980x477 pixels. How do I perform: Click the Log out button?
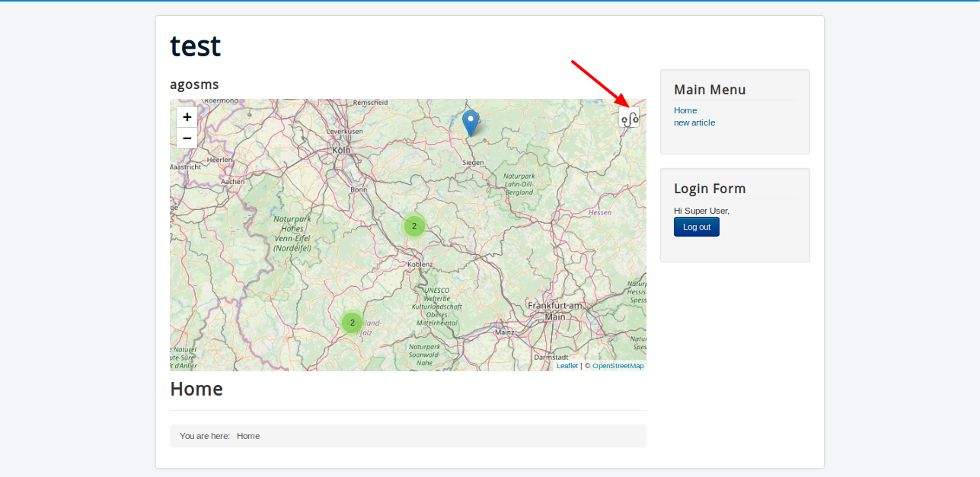pos(697,227)
